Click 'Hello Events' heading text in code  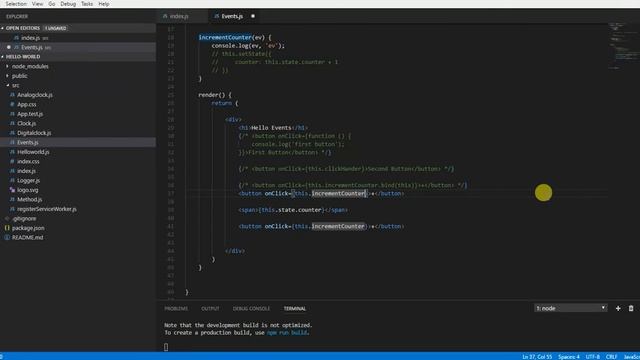tap(271, 128)
